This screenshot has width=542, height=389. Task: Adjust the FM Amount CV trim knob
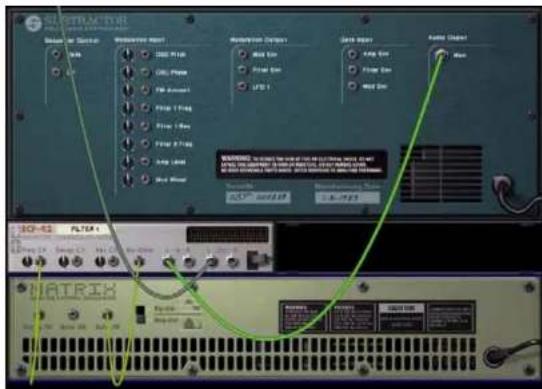pos(128,90)
